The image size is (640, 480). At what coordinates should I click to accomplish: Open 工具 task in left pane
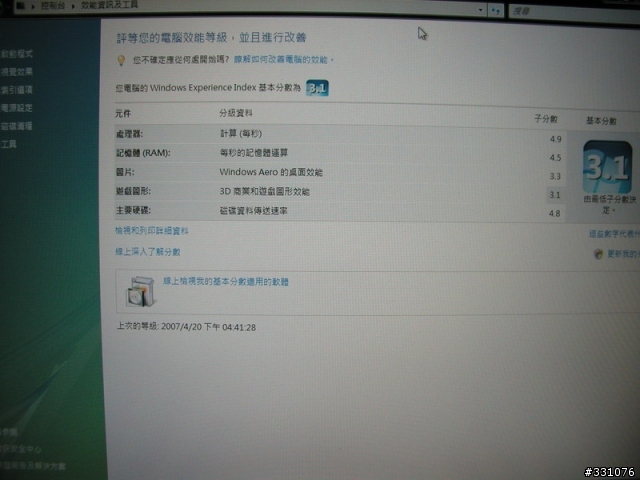point(8,144)
